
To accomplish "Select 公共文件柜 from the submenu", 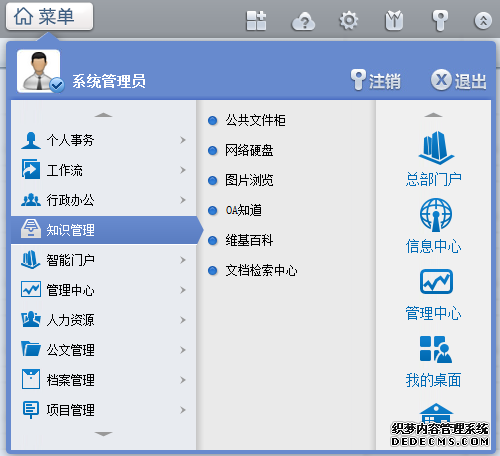I will tap(255, 120).
